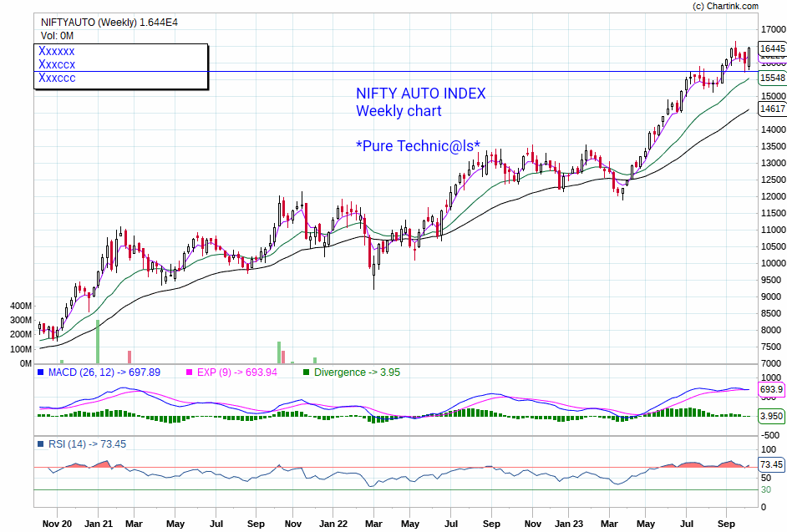Click the Jan 21 date axis label

tap(99, 524)
